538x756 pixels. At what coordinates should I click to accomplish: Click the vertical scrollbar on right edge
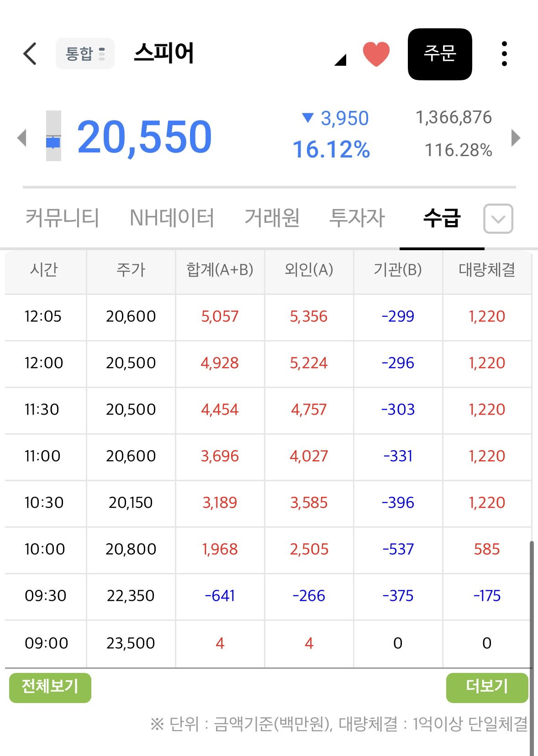(x=532, y=648)
